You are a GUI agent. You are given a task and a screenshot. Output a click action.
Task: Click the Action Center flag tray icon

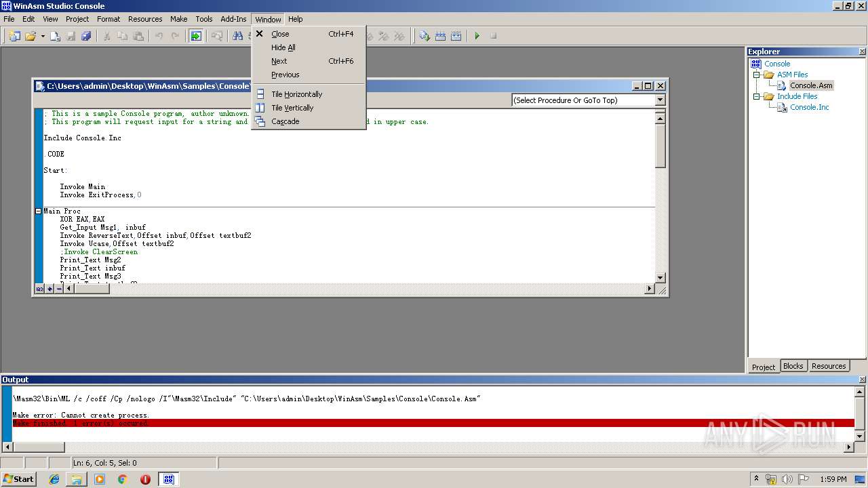tap(802, 479)
